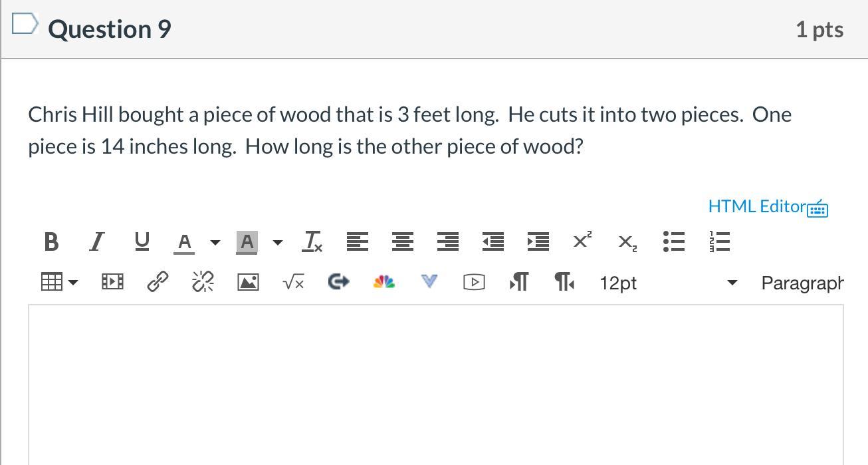Flag Question 9 using the flag icon
The height and width of the screenshot is (465, 868).
(24, 24)
